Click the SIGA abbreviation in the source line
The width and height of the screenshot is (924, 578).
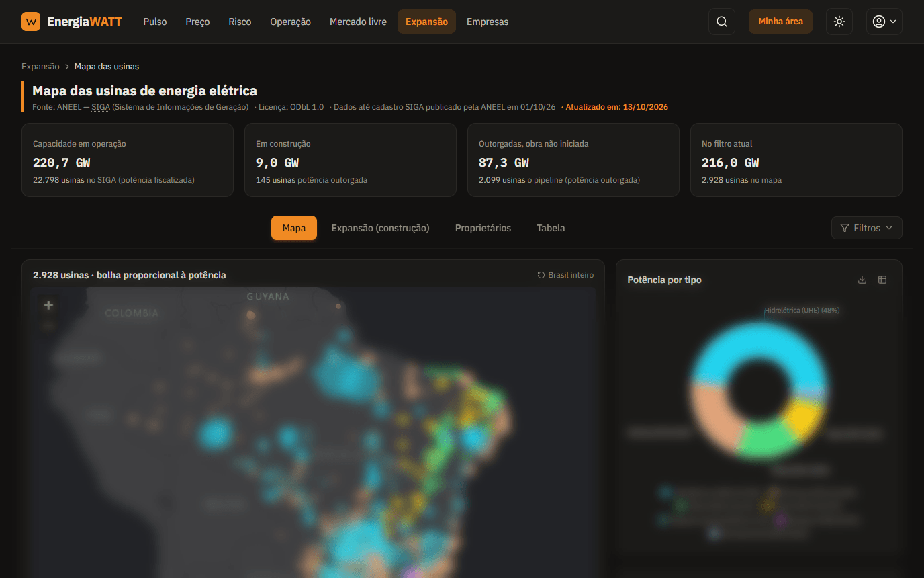100,107
